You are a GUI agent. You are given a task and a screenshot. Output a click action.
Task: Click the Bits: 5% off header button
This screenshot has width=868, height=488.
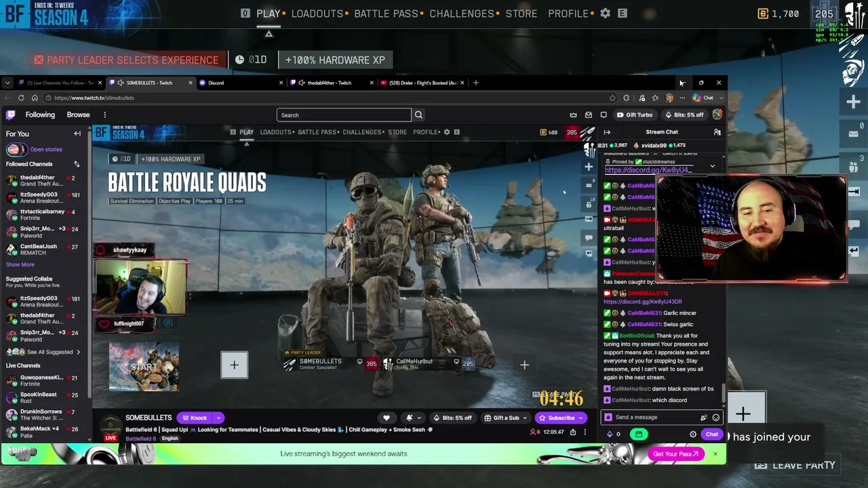[x=684, y=115]
